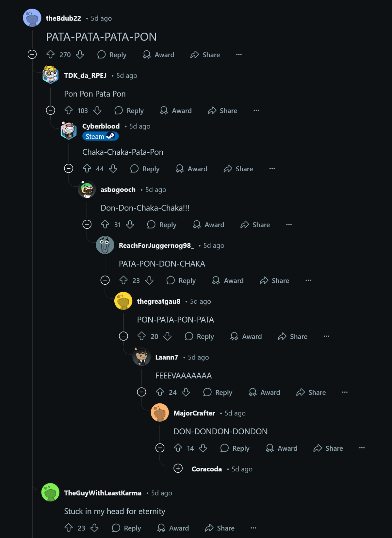The height and width of the screenshot is (538, 392).
Task: Downvote TDK_da_RPEJ's Pon Pon Pata Pon comment
Action: 97,110
